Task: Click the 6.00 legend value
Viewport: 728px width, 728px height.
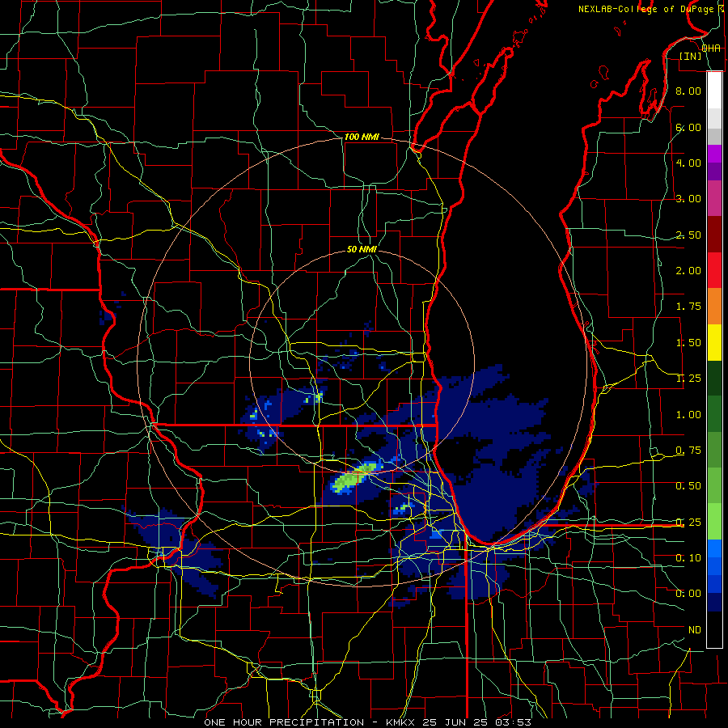Action: coord(688,127)
